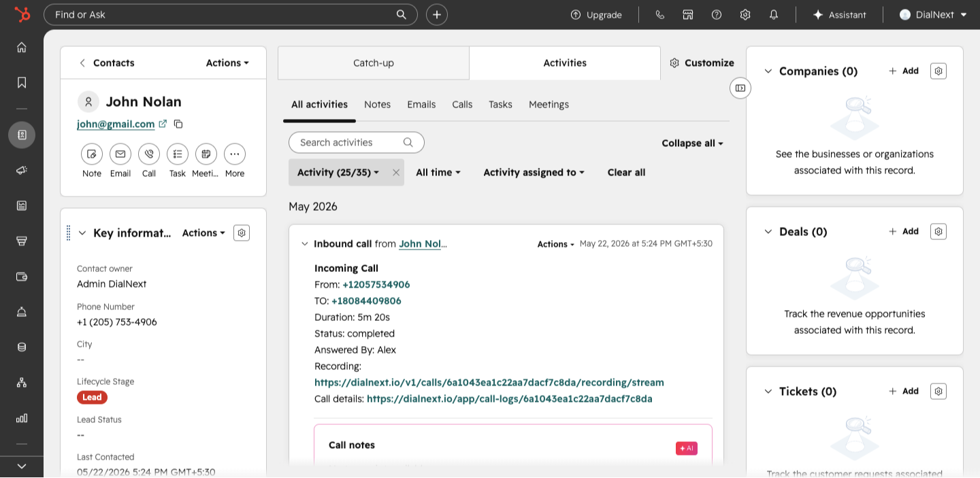
Task: Open Key information section settings gear
Action: [x=242, y=233]
